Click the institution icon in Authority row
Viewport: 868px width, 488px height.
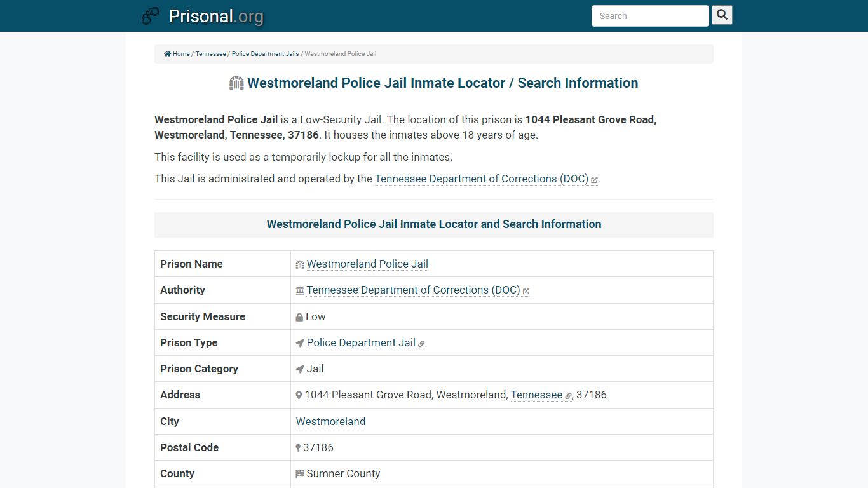[x=300, y=290]
